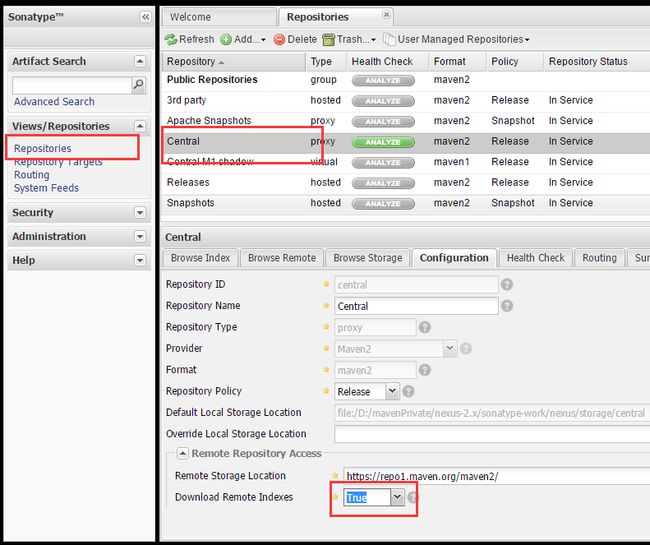650x545 pixels.
Task: Sort by the Repository column header
Action: [x=233, y=61]
